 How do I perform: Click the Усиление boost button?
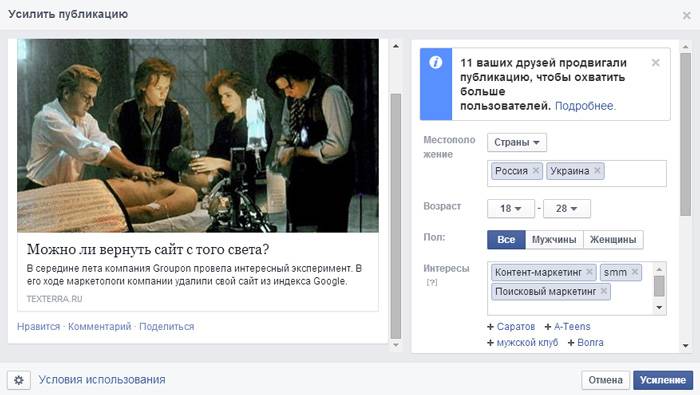(x=663, y=380)
